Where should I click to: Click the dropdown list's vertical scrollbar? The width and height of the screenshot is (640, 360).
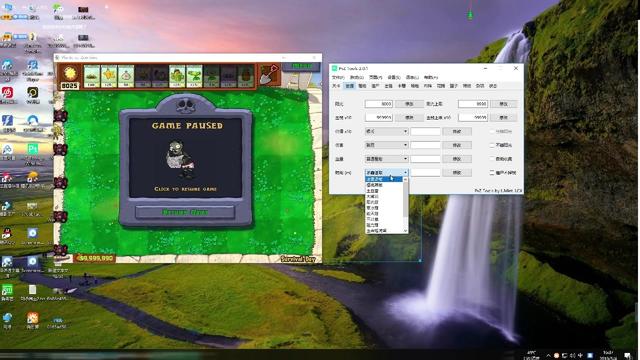[x=405, y=205]
